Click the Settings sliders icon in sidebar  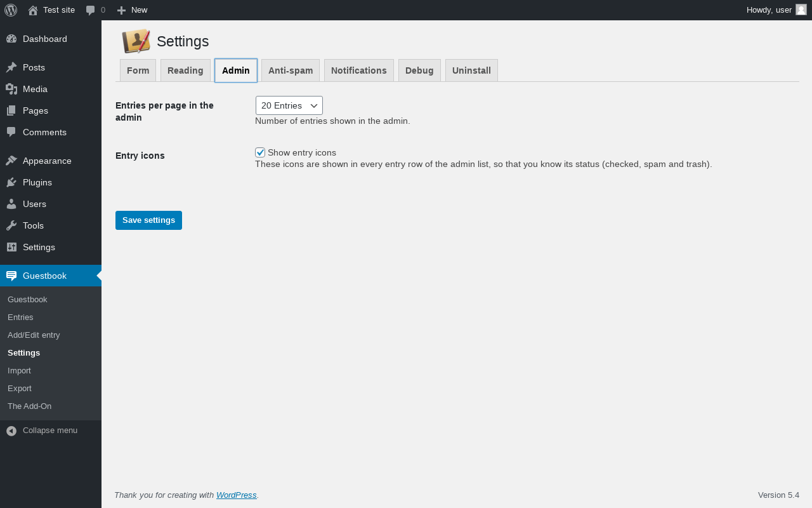[x=11, y=247]
